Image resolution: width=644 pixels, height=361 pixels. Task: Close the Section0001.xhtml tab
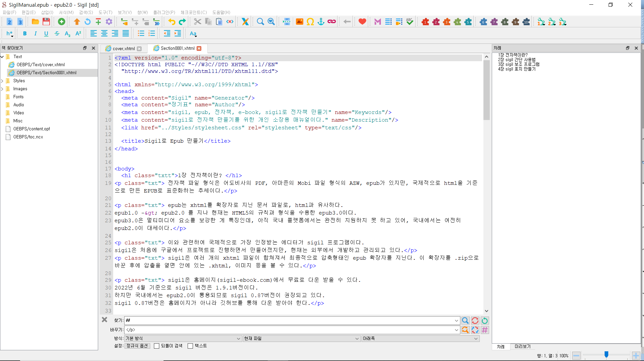[199, 48]
